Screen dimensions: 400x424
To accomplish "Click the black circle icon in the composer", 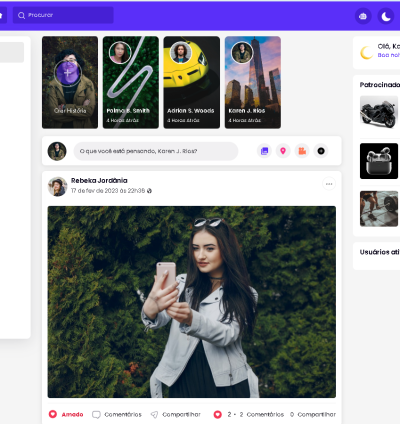I will tap(321, 151).
